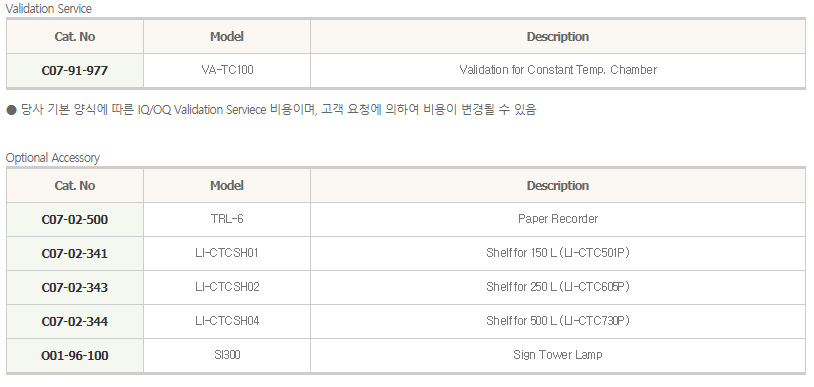Click catalog number C07-91-977
Image resolution: width=814 pixels, height=387 pixels.
click(75, 70)
